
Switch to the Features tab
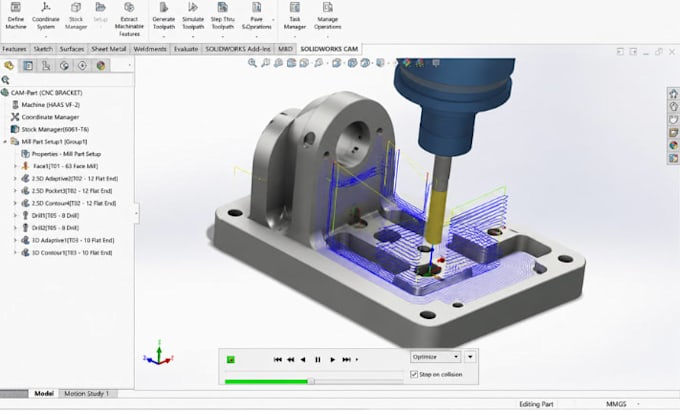pyautogui.click(x=14, y=49)
